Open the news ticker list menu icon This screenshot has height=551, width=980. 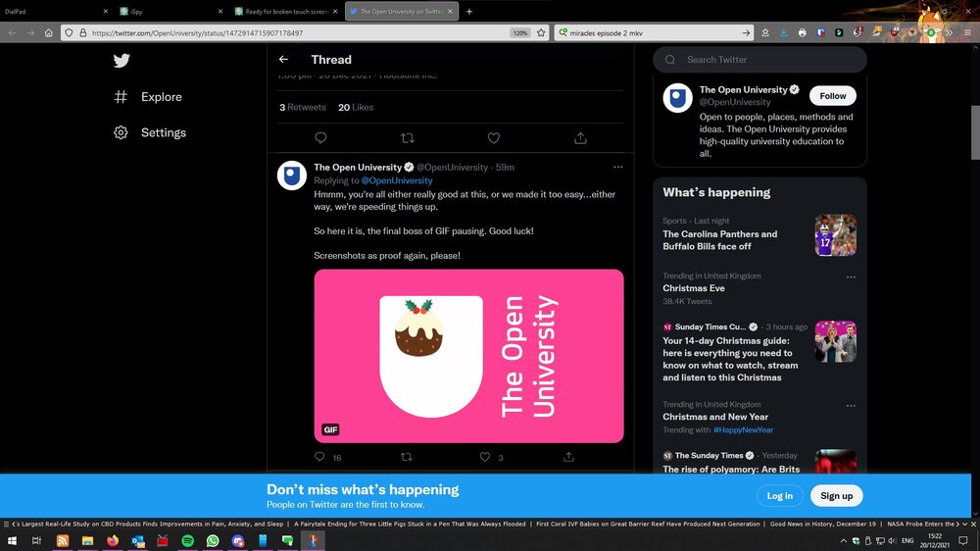click(6, 525)
